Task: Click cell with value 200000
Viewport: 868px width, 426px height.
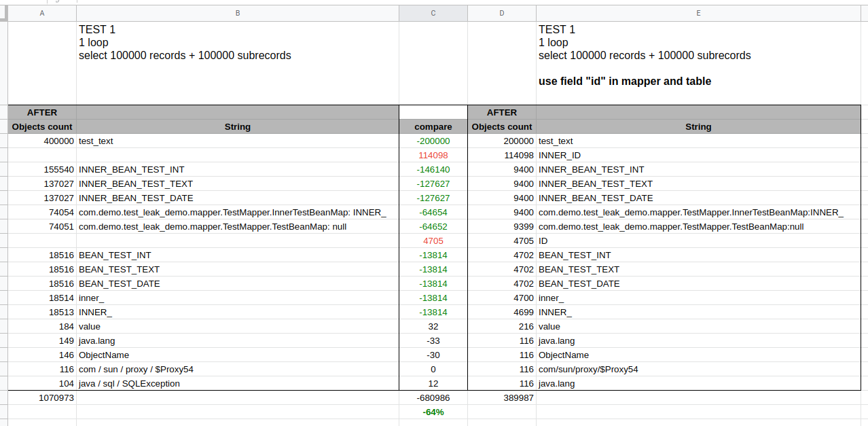Action: click(502, 141)
